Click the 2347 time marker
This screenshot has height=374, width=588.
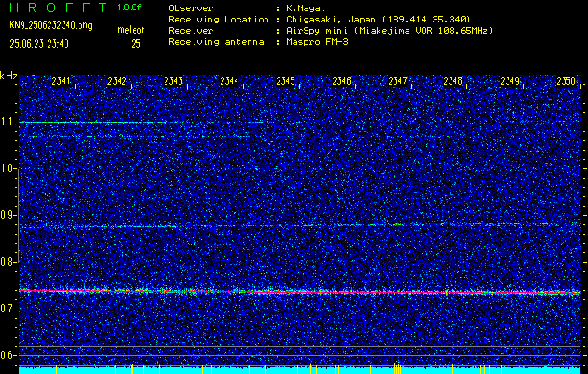(397, 81)
